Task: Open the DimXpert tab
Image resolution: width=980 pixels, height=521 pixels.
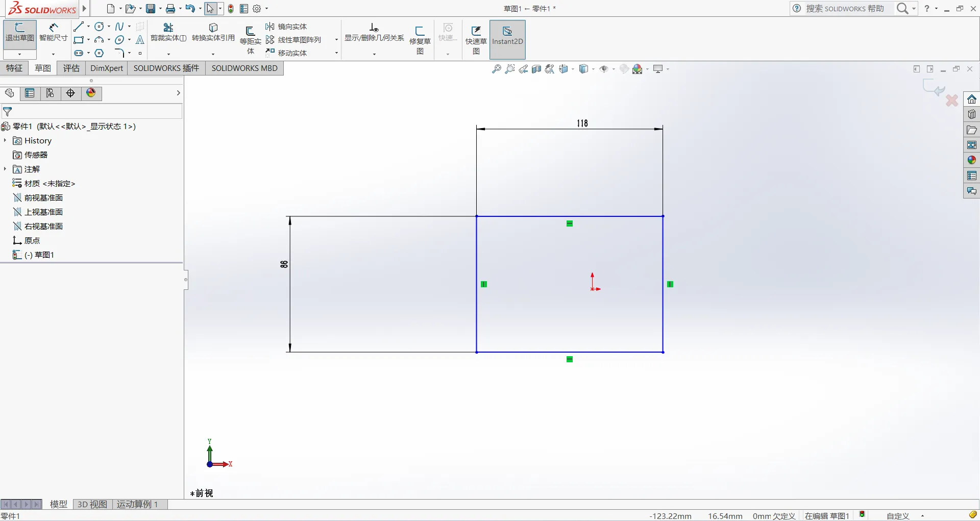Action: point(107,68)
